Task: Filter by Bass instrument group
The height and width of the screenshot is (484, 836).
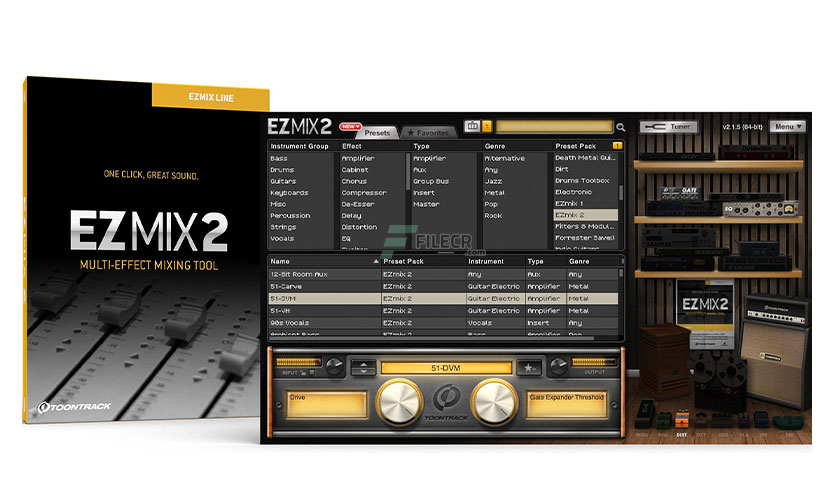Action: [279, 158]
